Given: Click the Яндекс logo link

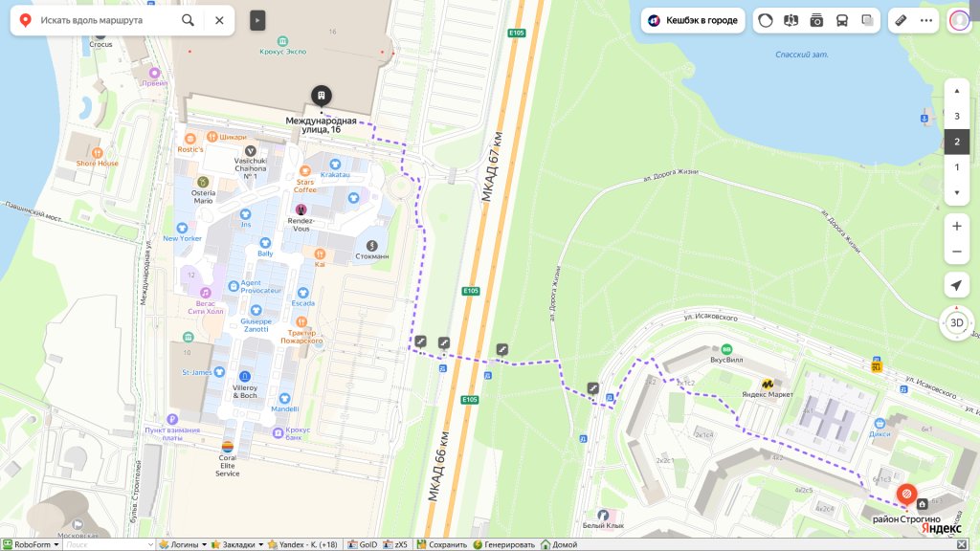Looking at the screenshot, I should point(942,529).
